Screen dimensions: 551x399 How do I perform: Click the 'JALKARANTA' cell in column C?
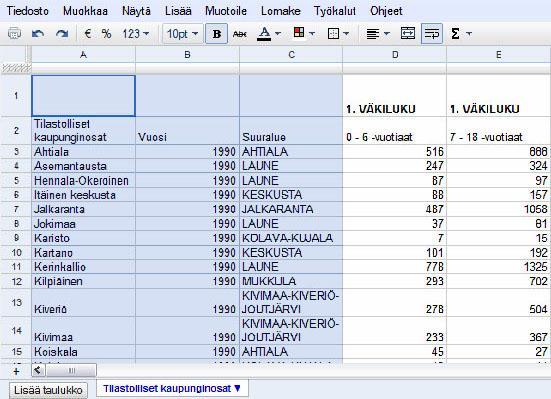291,209
